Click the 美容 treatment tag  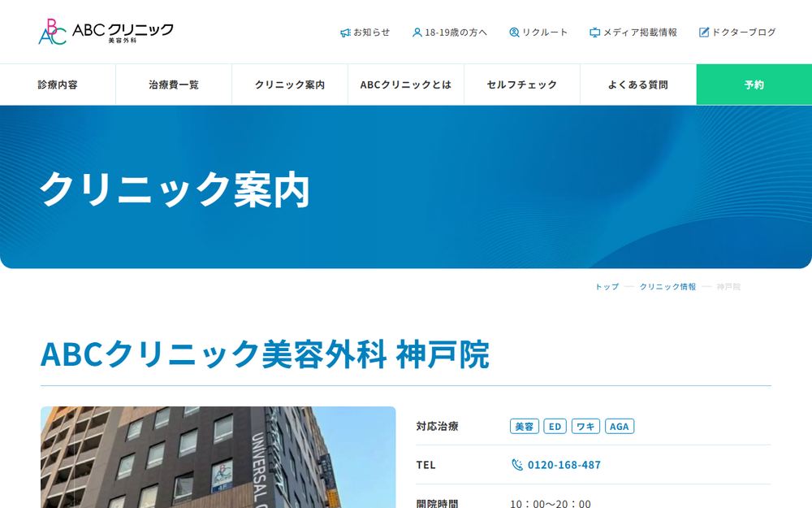524,426
